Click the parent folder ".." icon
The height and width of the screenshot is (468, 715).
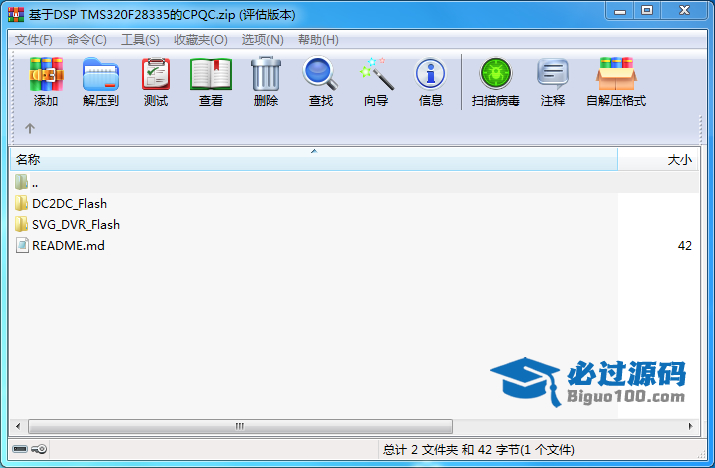coord(21,182)
